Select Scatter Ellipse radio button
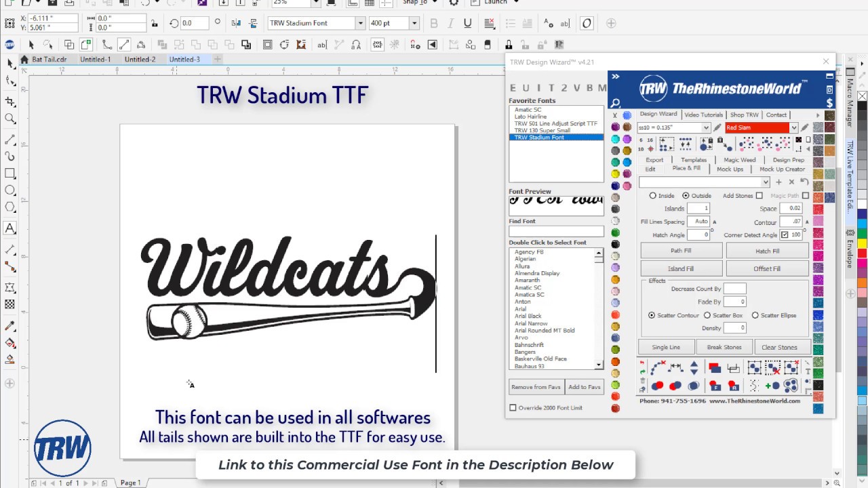The width and height of the screenshot is (868, 488). 755,315
